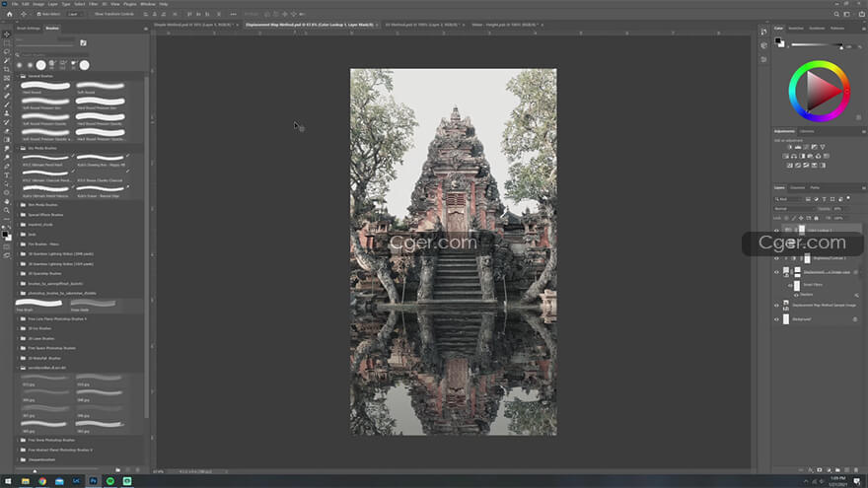Screen dimensions: 868x488
Task: Expand the Free Snow Photoshop Brushes folder
Action: point(17,440)
